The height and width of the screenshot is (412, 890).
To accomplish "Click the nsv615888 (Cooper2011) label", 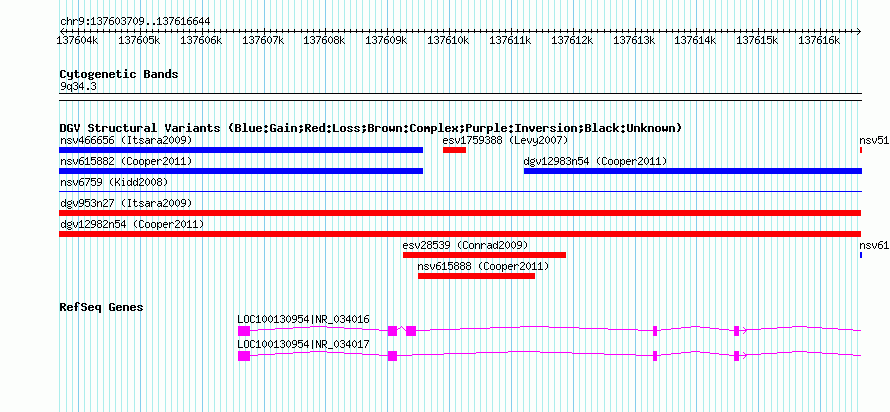I will click(x=484, y=266).
